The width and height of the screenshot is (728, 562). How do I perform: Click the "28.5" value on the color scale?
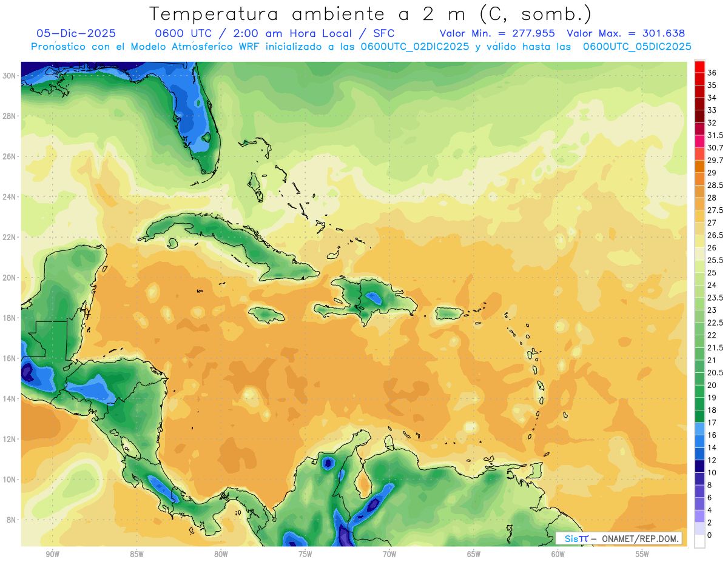tap(715, 185)
